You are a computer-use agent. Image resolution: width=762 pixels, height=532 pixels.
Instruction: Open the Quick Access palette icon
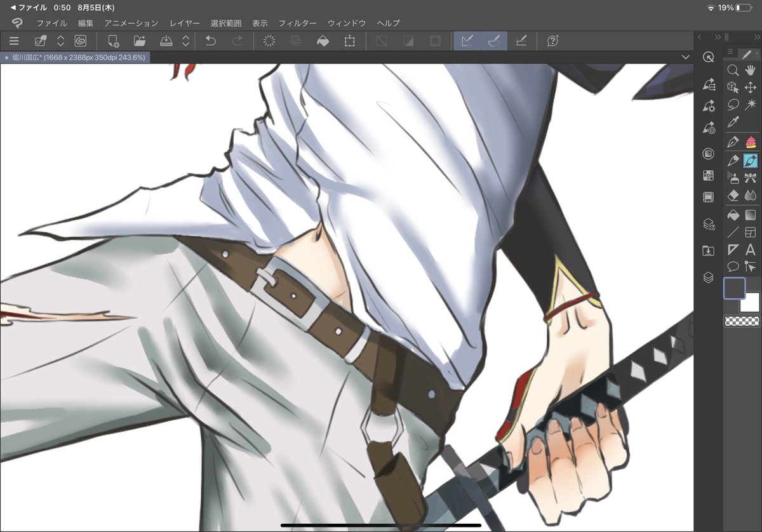pos(709,57)
